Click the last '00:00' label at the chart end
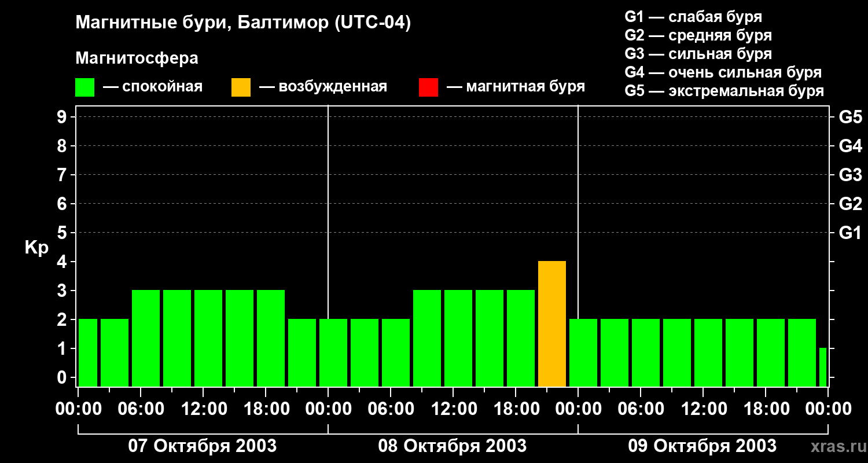 (828, 409)
